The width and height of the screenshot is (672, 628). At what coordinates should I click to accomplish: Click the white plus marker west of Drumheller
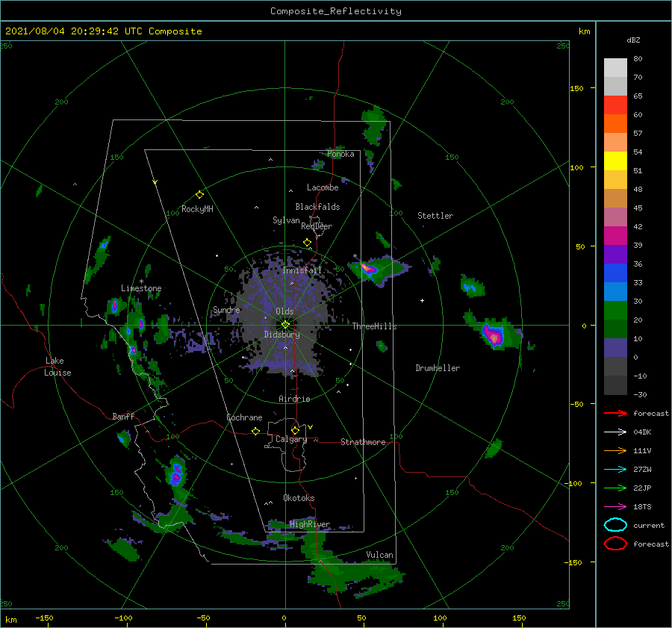pos(422,300)
